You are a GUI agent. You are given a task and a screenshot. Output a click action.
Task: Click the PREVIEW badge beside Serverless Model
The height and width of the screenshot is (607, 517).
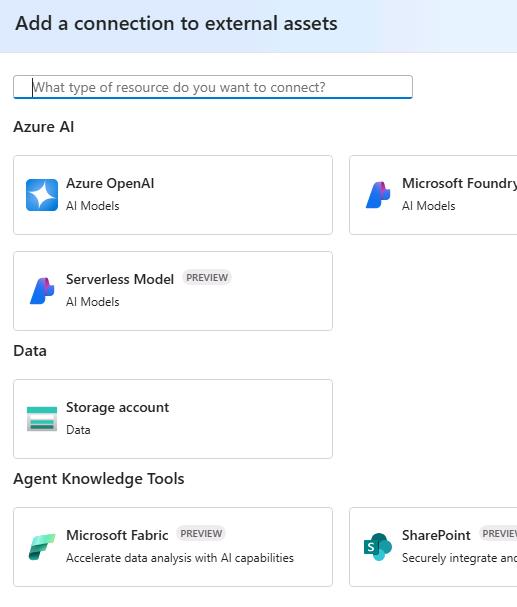coord(207,278)
